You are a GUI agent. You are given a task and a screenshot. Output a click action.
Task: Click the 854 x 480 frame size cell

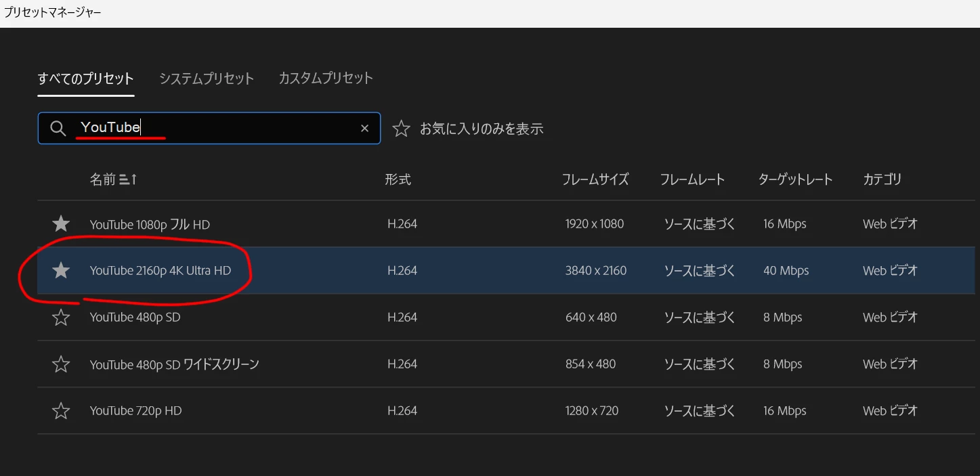click(591, 364)
